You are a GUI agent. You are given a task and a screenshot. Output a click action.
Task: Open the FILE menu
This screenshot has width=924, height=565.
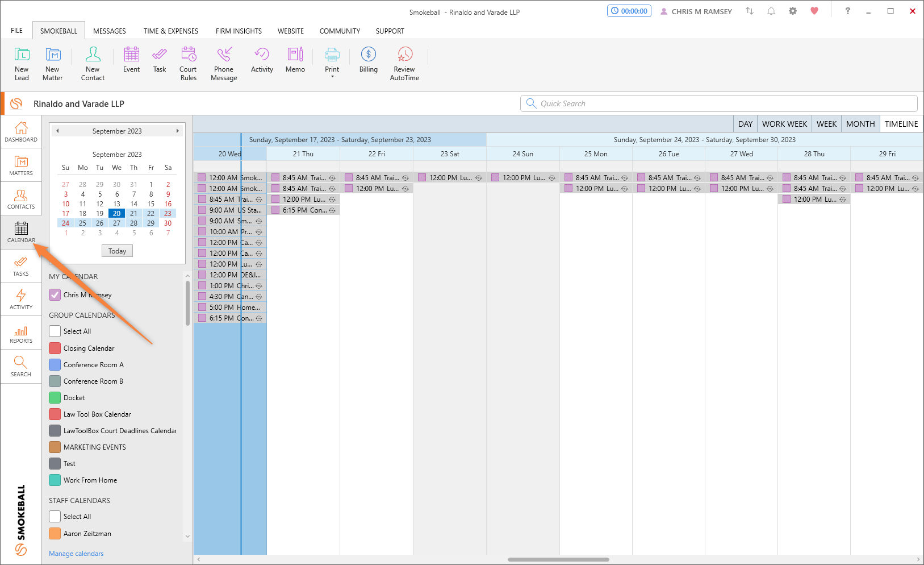click(x=17, y=31)
